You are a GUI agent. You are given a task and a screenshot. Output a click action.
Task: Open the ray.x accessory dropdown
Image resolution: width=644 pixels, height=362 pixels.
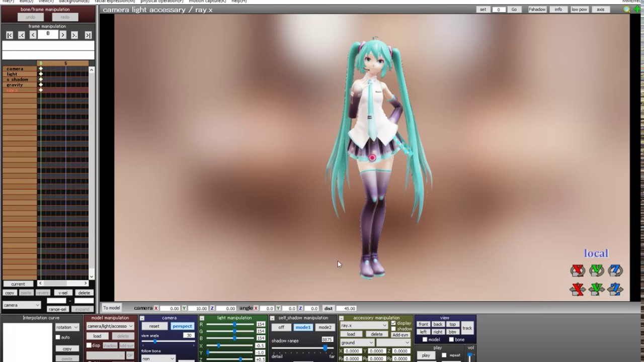point(364,326)
